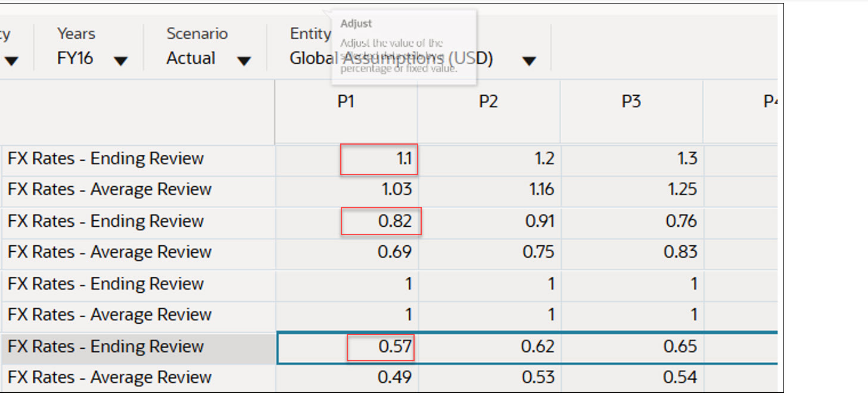Select the P1 column header

(346, 102)
